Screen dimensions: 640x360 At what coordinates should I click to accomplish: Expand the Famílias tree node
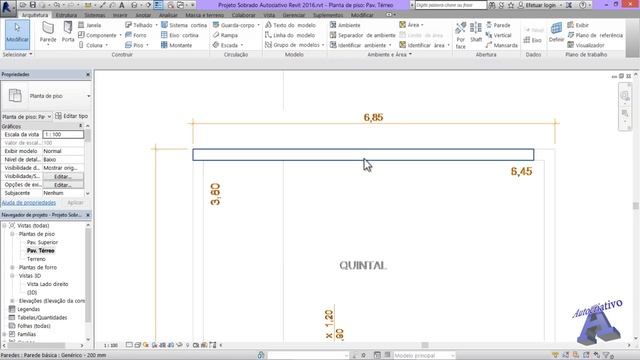click(x=4, y=334)
